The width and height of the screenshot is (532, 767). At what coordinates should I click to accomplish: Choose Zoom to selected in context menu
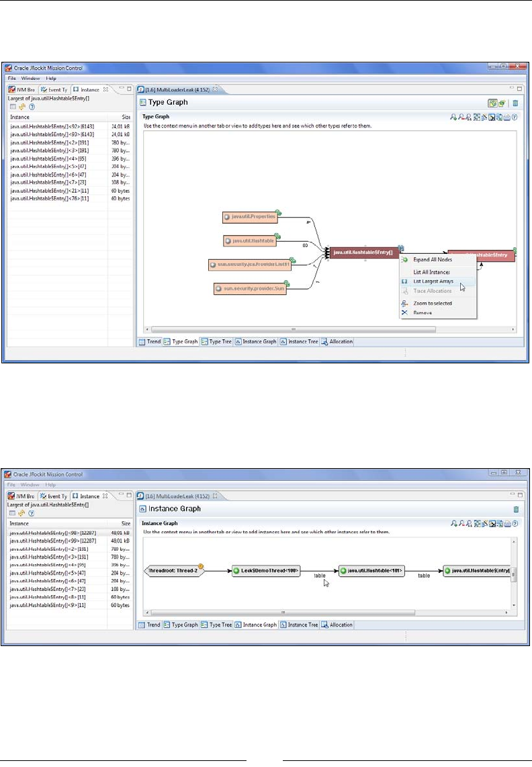tap(437, 304)
